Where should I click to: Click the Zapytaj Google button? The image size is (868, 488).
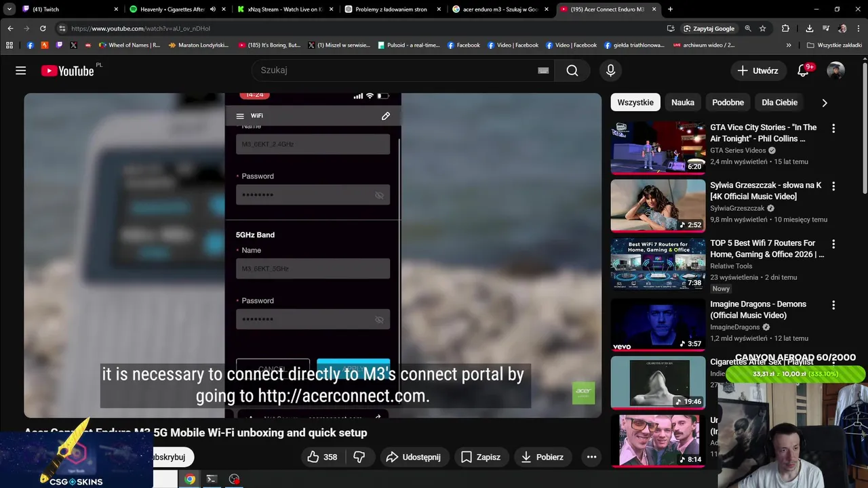click(x=709, y=28)
